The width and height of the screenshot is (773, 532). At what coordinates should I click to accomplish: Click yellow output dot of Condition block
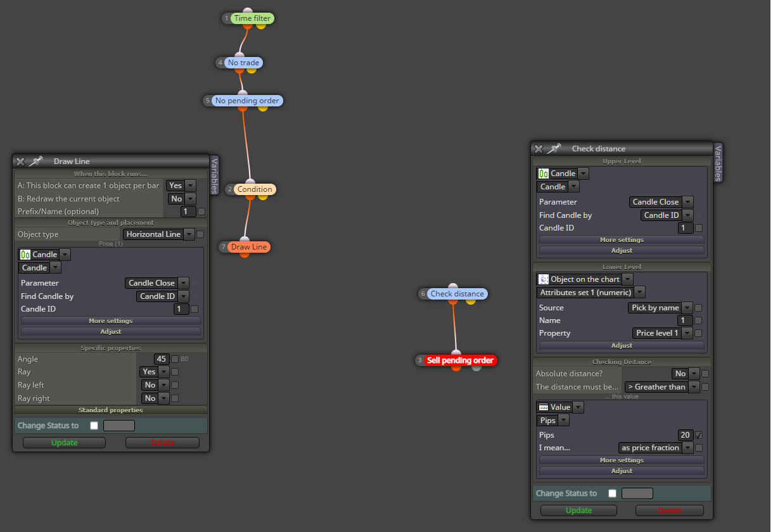262,196
